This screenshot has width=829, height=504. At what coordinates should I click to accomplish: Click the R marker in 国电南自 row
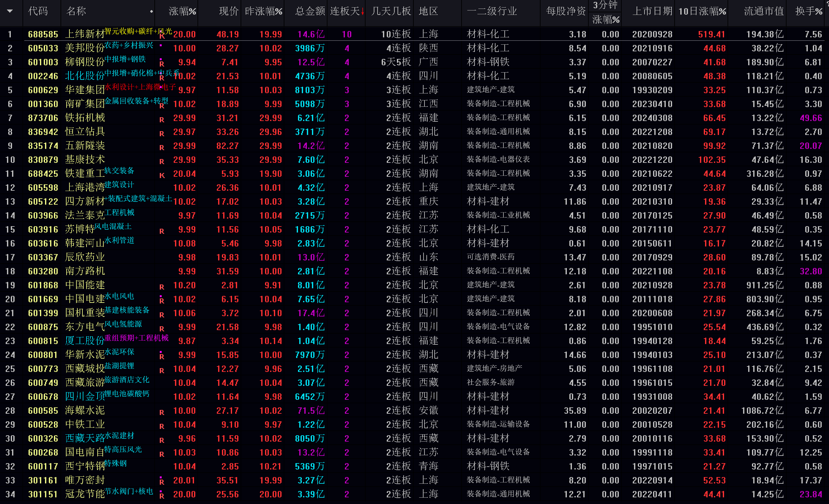162,454
